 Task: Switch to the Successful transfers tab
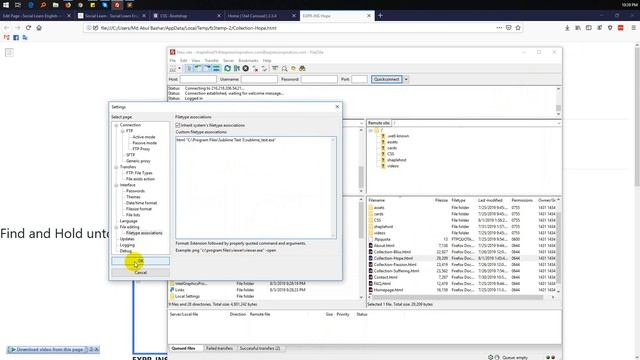pyautogui.click(x=260, y=349)
